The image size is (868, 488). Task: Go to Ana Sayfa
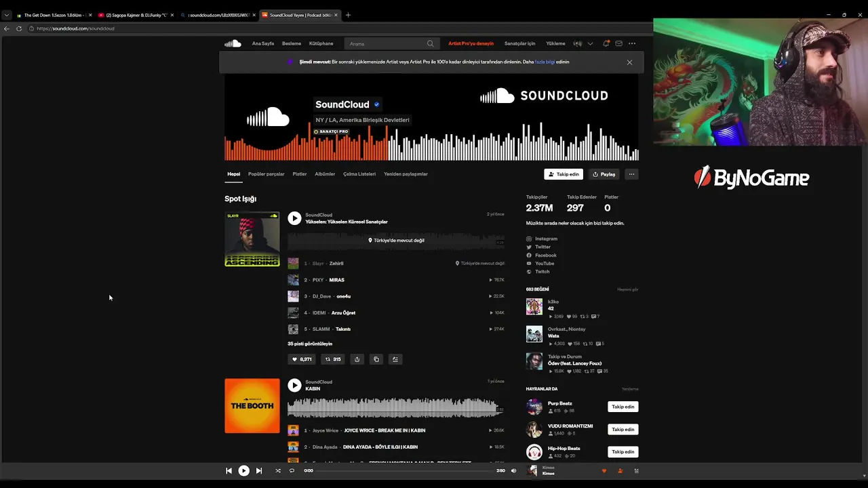coord(263,43)
